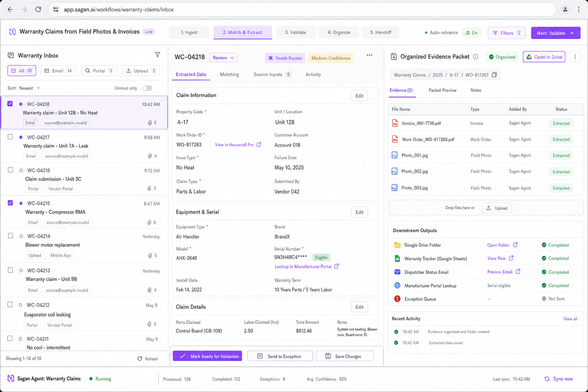The height and width of the screenshot is (392, 588).
Task: Open the Review status dropdown
Action: point(224,58)
